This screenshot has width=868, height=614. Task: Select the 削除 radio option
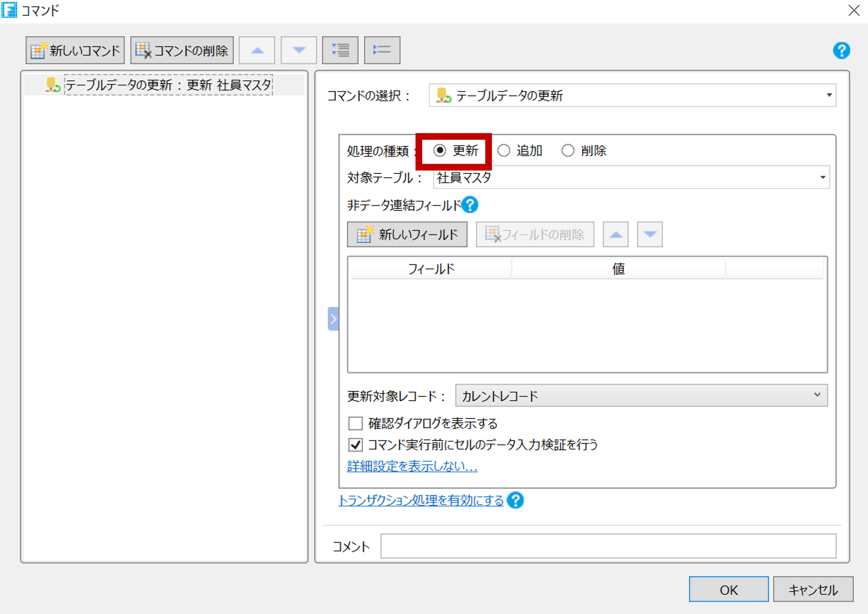point(568,151)
